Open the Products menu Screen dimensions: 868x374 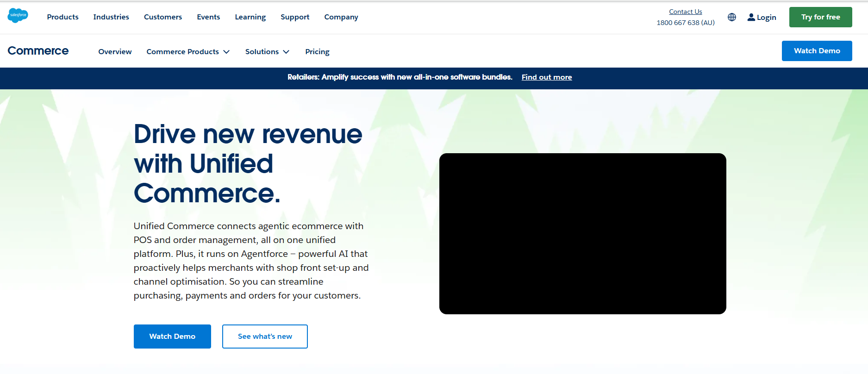coord(63,17)
